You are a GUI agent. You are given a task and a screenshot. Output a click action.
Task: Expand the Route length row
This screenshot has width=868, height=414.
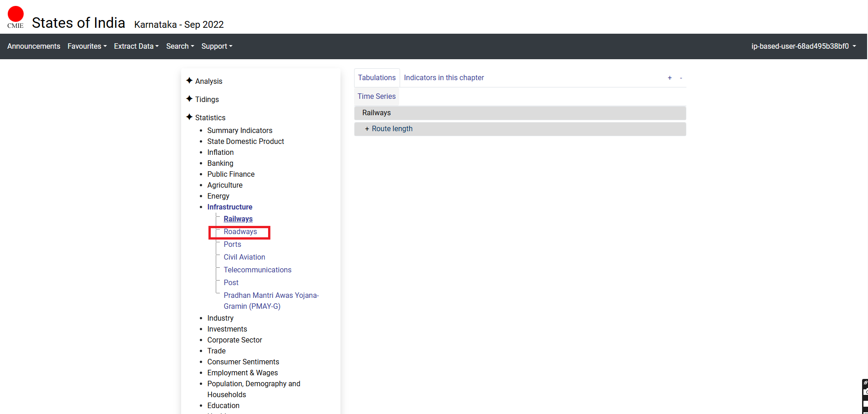(x=367, y=129)
